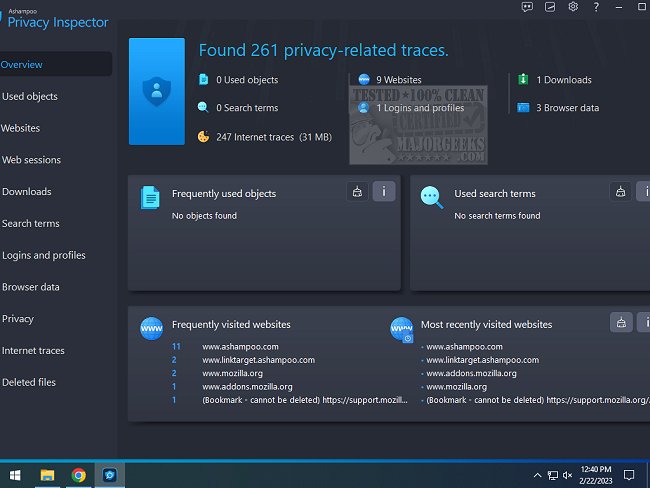Select Bookmark entry in Frequently visited list

point(305,400)
